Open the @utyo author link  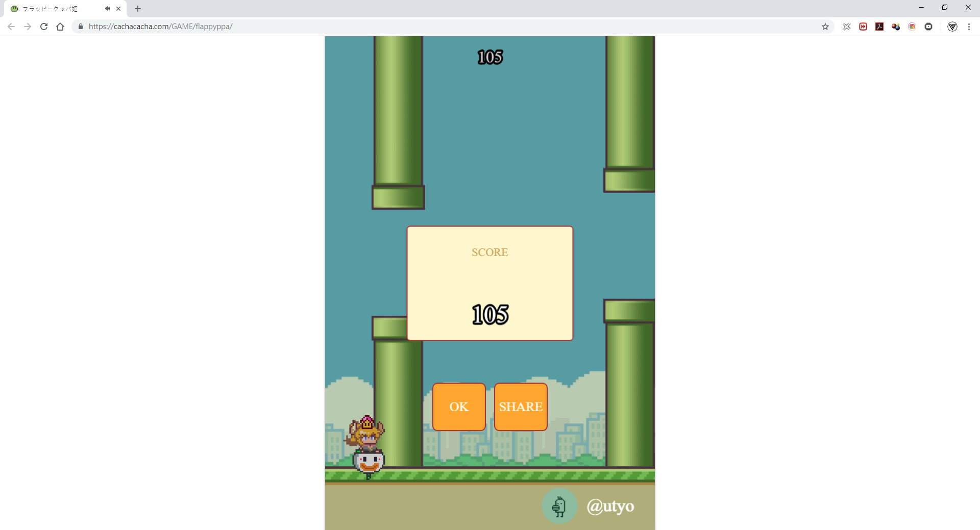[610, 506]
